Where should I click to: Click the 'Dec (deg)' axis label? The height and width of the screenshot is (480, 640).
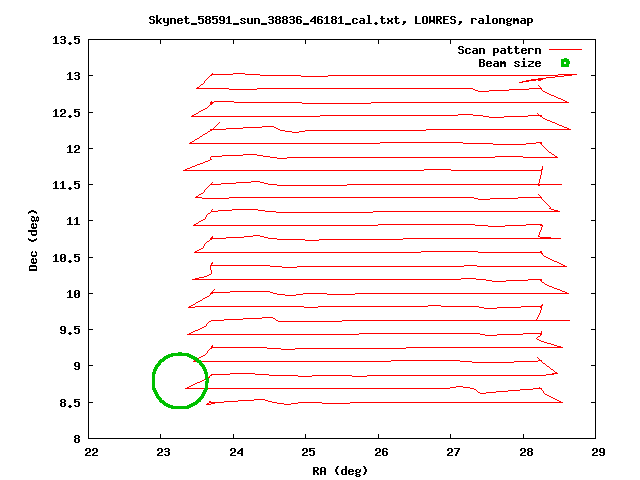click(x=33, y=240)
